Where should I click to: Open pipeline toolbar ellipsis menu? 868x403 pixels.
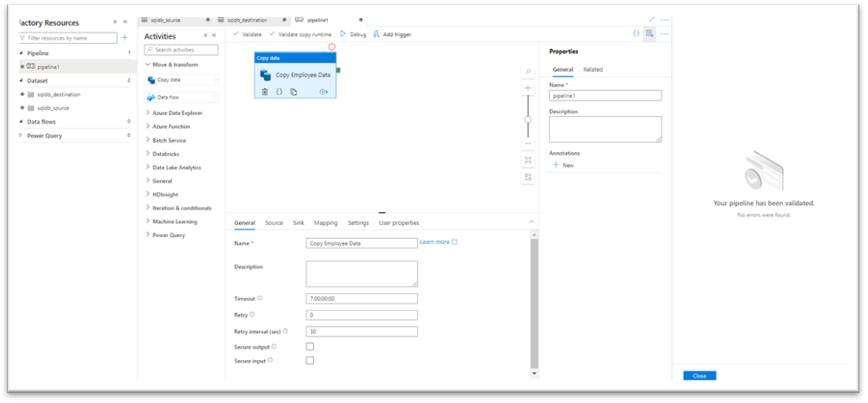point(664,34)
